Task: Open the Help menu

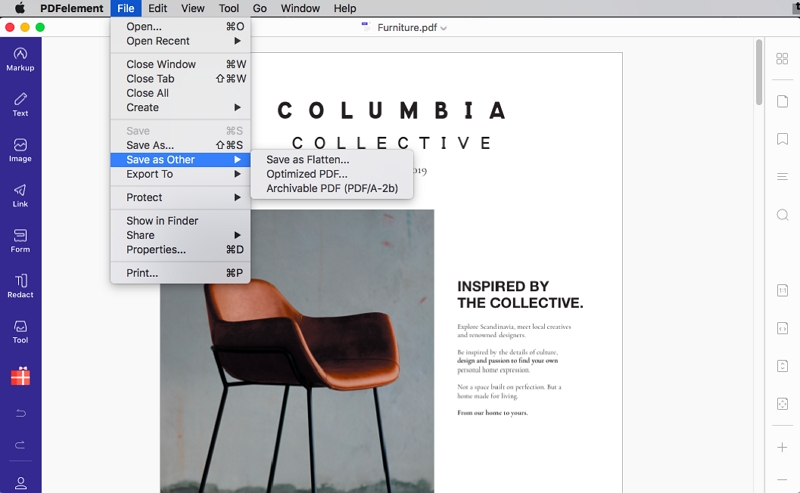Action: [x=345, y=8]
